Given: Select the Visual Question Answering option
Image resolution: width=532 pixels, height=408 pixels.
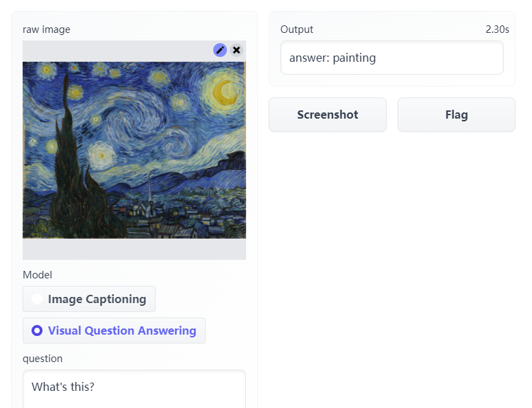Looking at the screenshot, I should 114,331.
